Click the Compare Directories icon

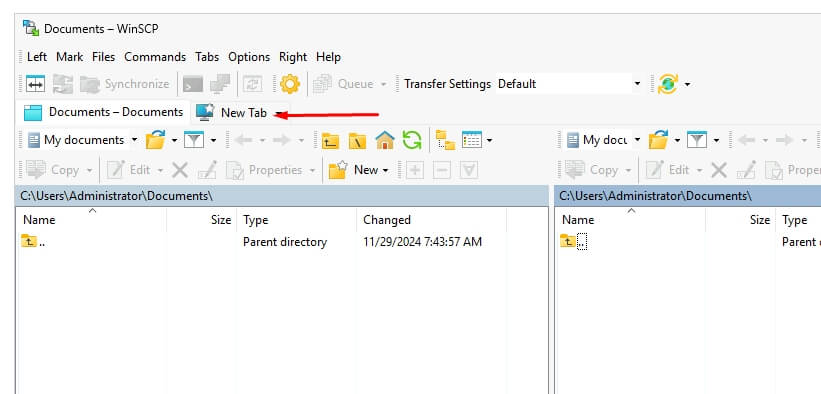click(x=63, y=84)
